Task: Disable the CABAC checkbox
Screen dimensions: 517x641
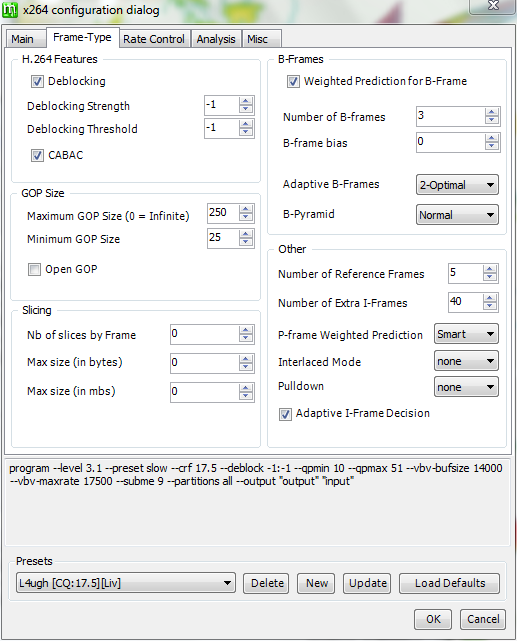Action: pyautogui.click(x=37, y=155)
